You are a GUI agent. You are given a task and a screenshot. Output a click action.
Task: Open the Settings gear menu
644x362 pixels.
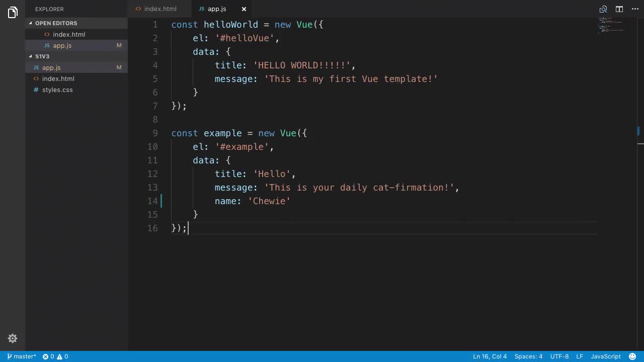pos(12,338)
